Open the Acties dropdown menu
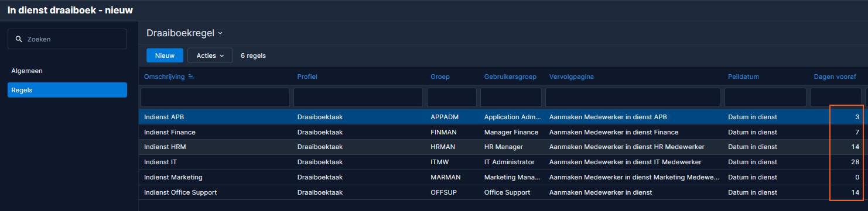 pyautogui.click(x=210, y=56)
